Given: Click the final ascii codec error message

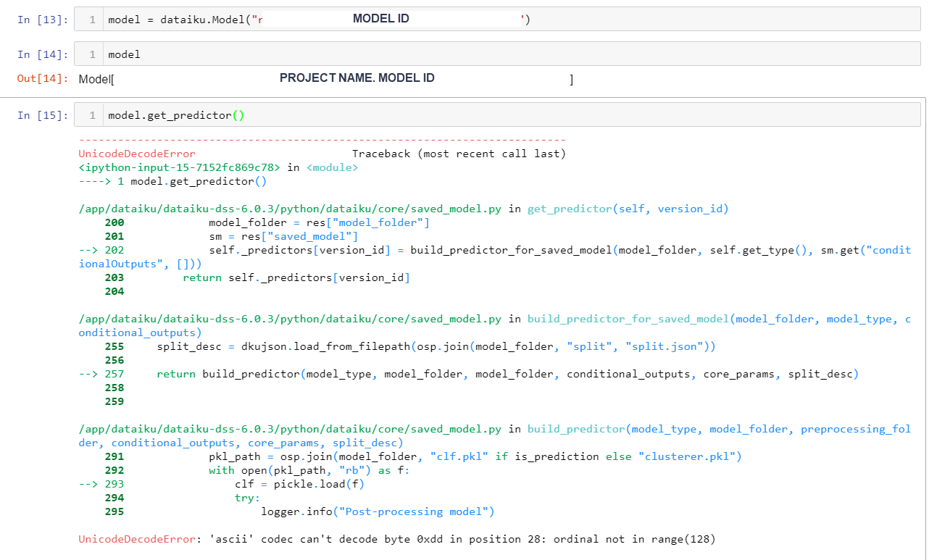Looking at the screenshot, I should [x=399, y=539].
